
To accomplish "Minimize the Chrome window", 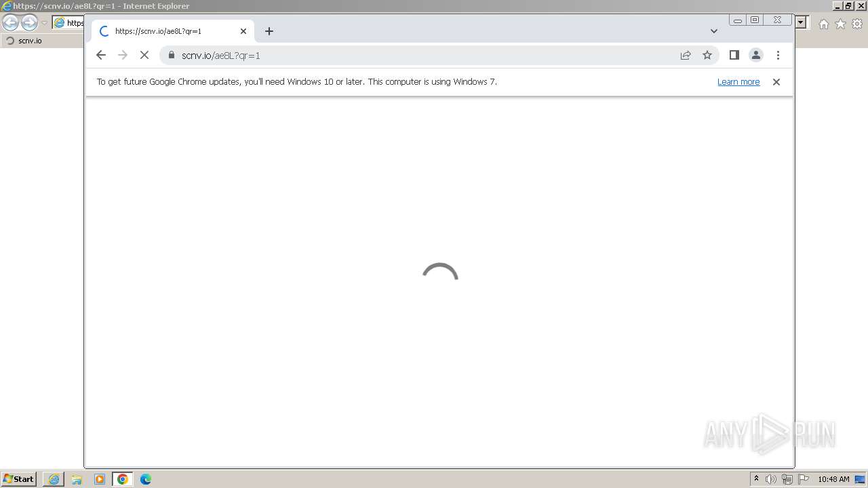I will 738,20.
